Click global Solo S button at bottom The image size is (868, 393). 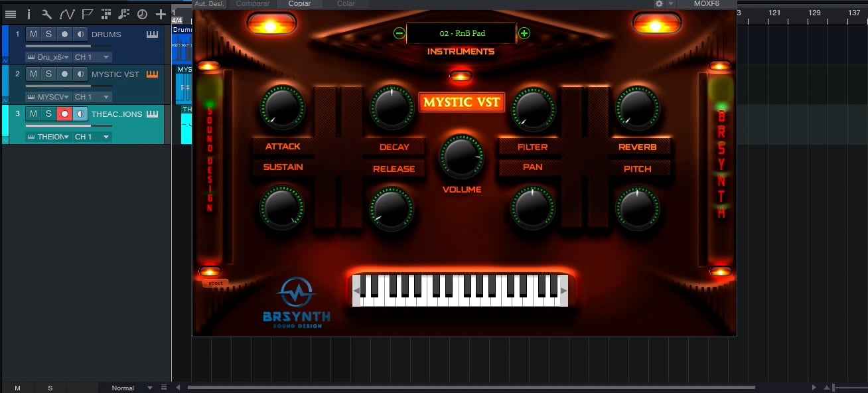[x=50, y=388]
